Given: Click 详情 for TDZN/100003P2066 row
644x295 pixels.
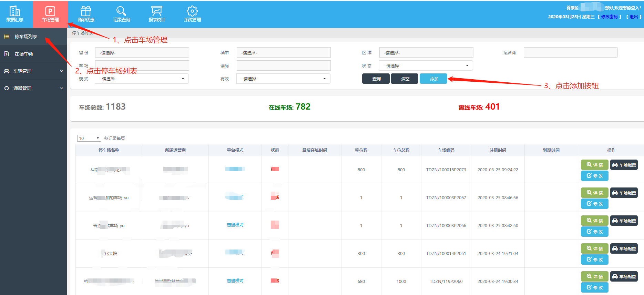Looking at the screenshot, I should pos(595,221).
